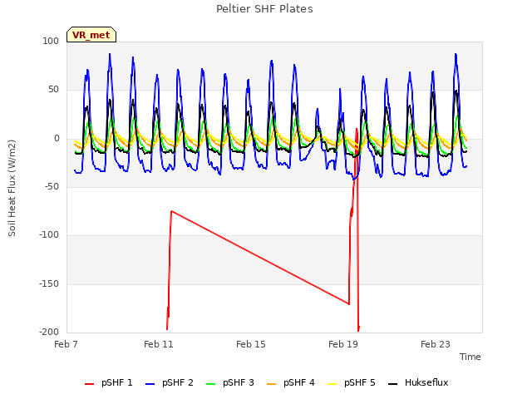532x399 pixels.
Task: Click the 50 y-axis tick label
Action: tap(53, 90)
